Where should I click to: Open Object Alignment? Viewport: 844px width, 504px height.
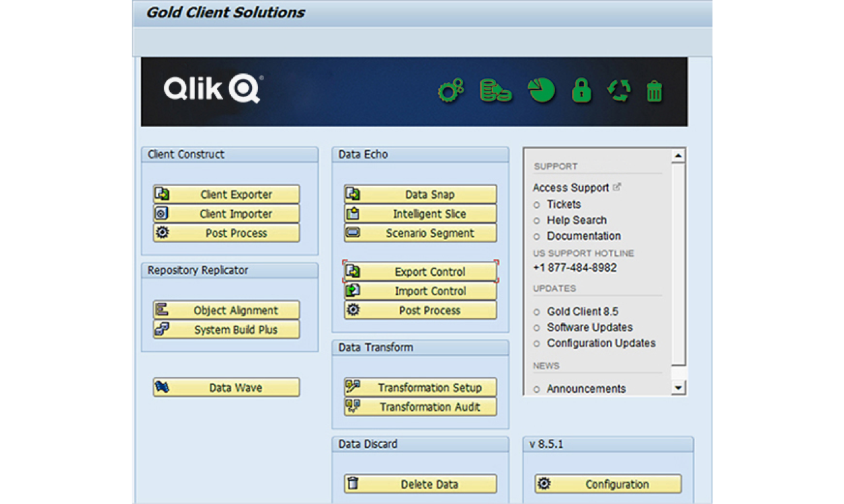click(226, 310)
